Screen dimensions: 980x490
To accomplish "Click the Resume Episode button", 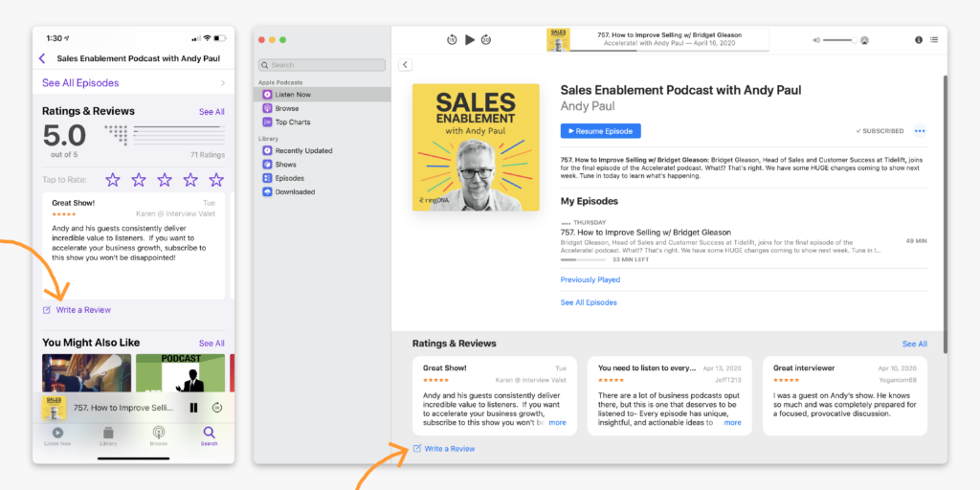I will click(601, 131).
